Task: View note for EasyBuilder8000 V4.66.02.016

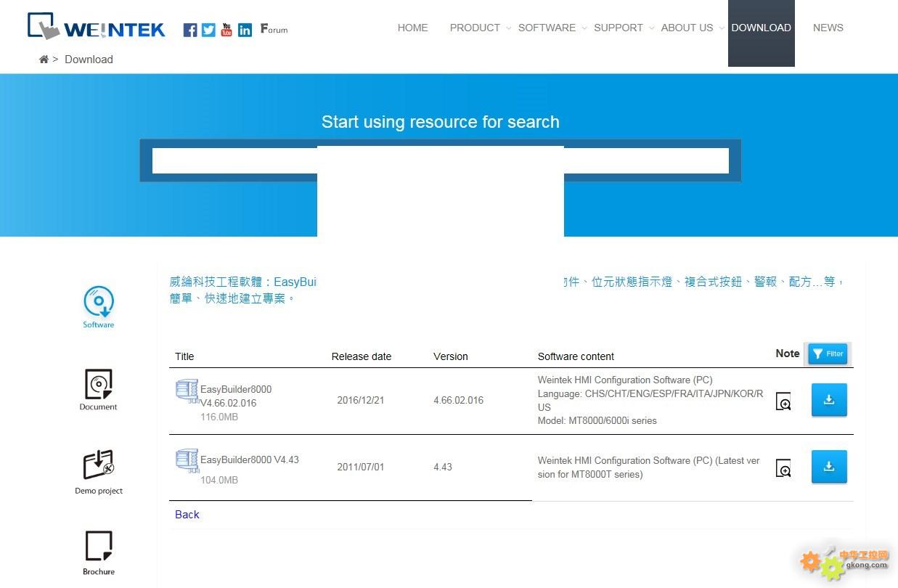Action: pos(783,401)
